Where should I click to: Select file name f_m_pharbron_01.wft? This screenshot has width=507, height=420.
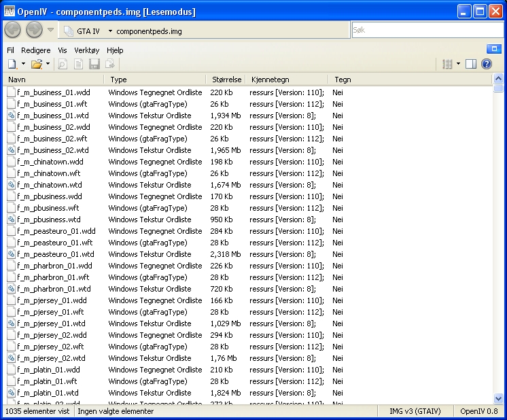click(54, 277)
